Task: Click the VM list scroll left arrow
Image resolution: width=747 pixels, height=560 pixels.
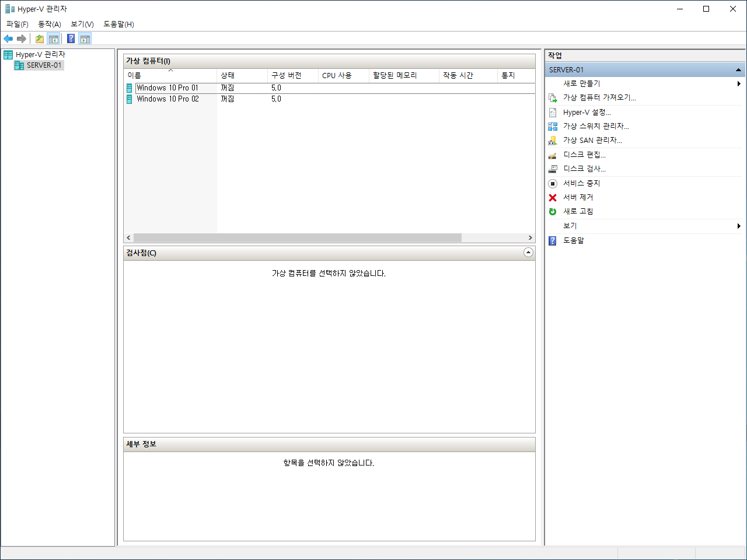Action: [129, 238]
